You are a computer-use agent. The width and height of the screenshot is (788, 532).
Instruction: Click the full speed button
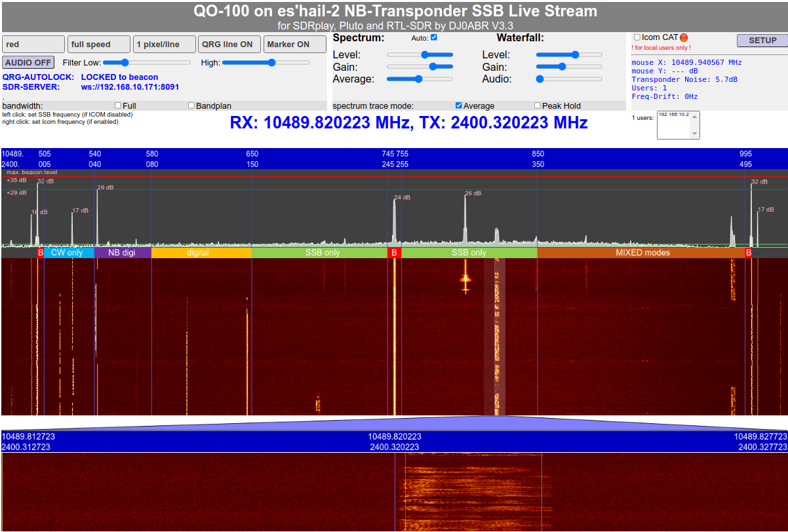point(98,45)
